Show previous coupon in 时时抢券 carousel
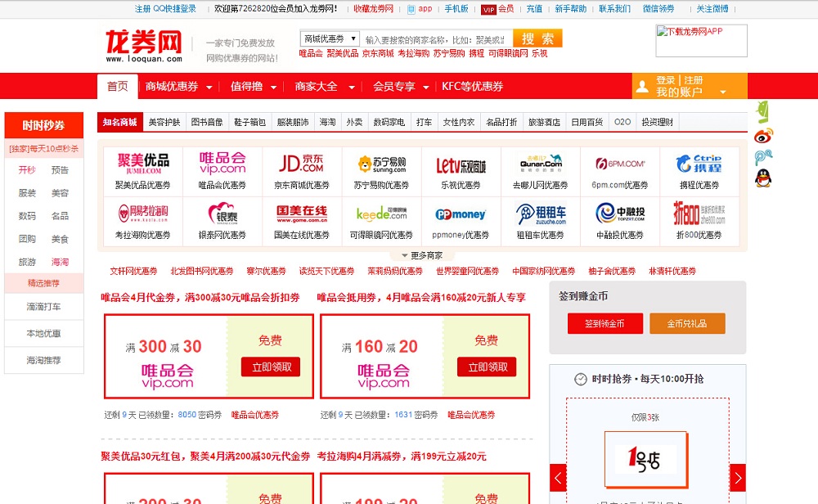The image size is (818, 504). 558,477
